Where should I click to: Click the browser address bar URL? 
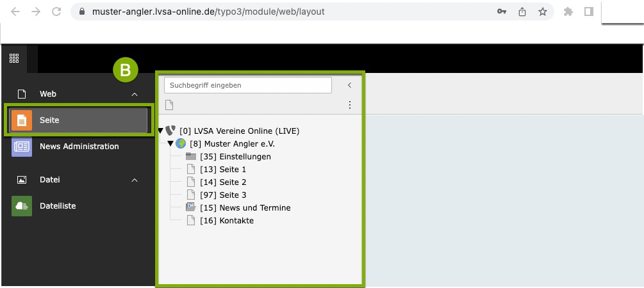click(x=208, y=12)
